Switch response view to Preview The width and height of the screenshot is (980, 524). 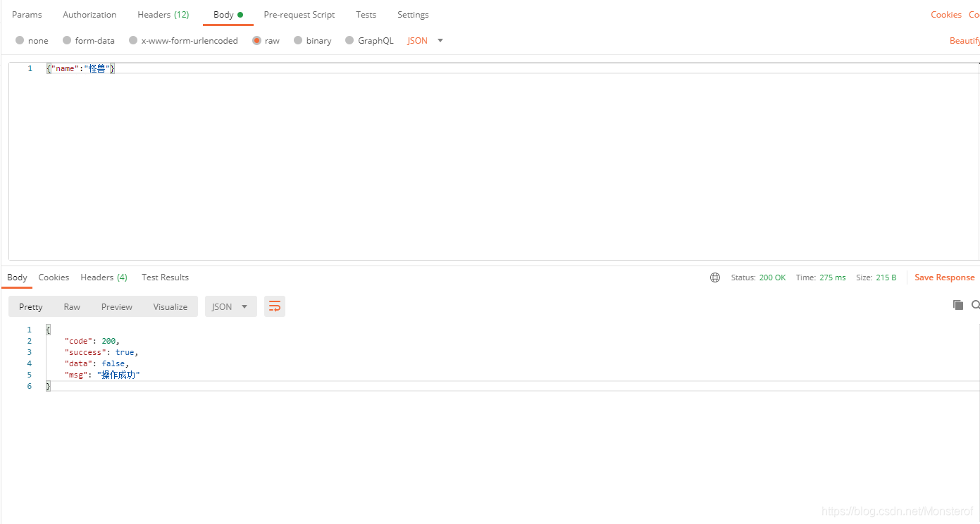tap(117, 306)
